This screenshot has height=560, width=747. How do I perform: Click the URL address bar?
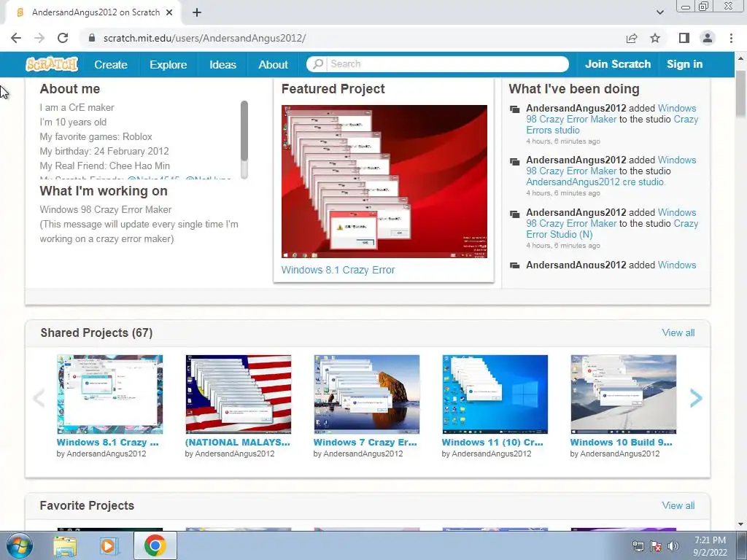tap(352, 38)
